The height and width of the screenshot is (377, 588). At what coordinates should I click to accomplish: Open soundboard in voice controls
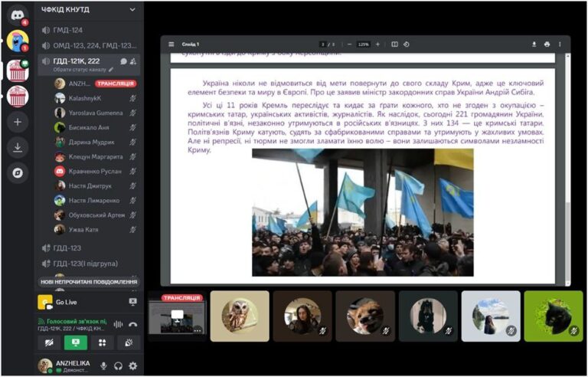[129, 343]
